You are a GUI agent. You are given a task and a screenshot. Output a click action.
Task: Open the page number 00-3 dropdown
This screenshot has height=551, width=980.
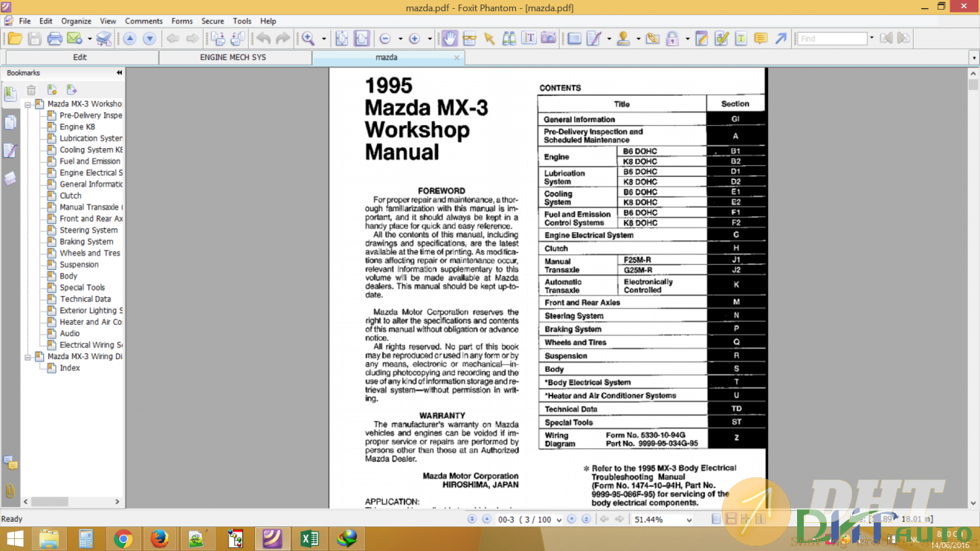[558, 520]
